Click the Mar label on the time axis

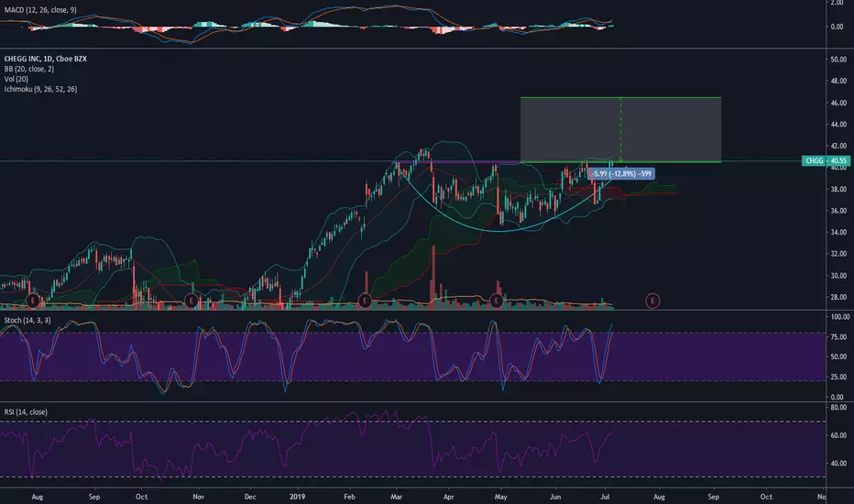pyautogui.click(x=396, y=497)
